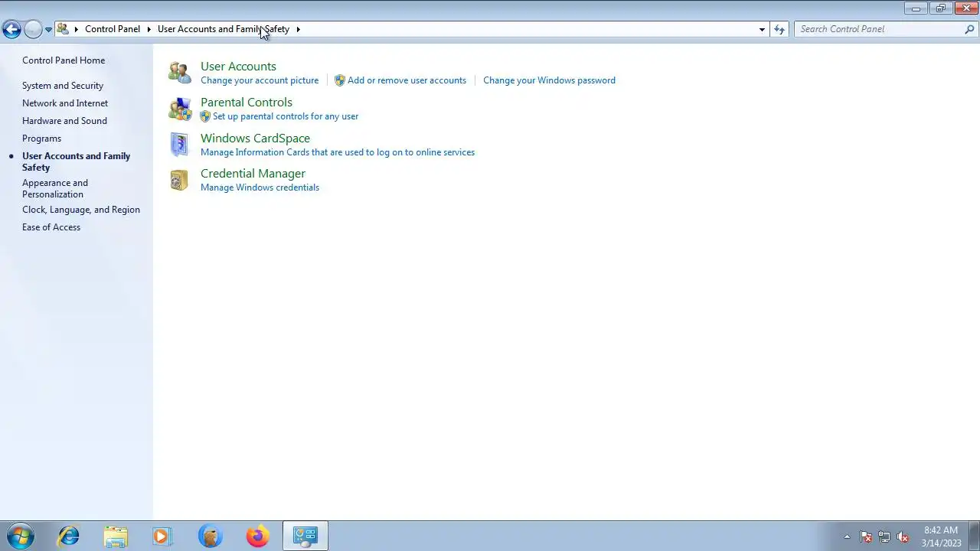Open the Credential Manager heading link
The width and height of the screenshot is (980, 551).
[x=253, y=174]
